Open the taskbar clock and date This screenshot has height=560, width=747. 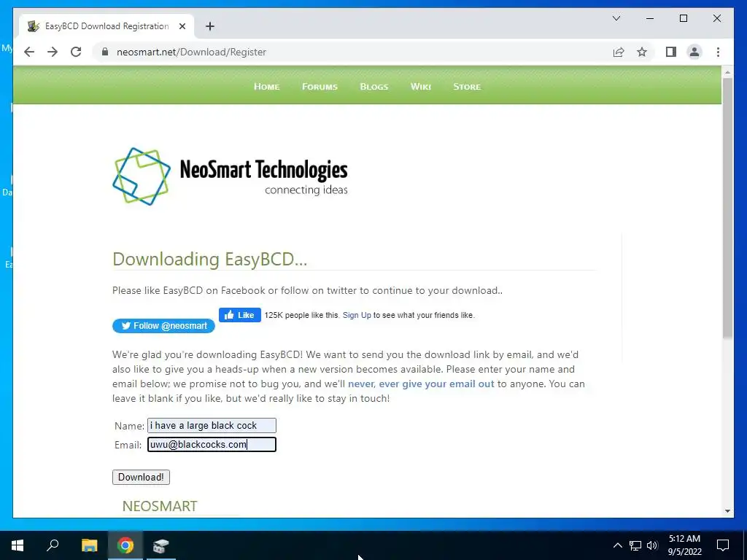pyautogui.click(x=684, y=545)
